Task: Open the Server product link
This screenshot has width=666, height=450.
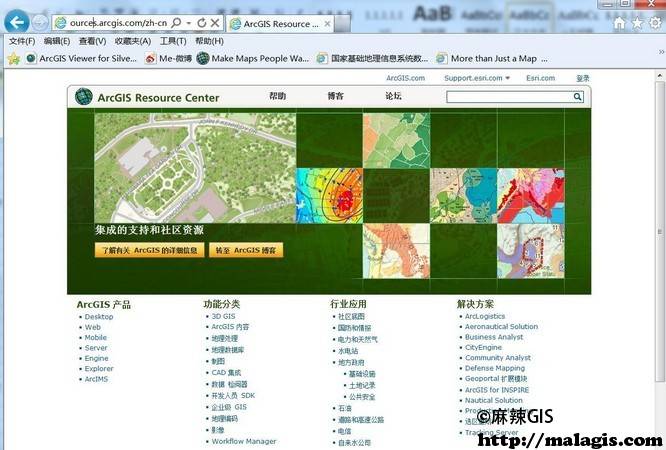Action: 96,348
